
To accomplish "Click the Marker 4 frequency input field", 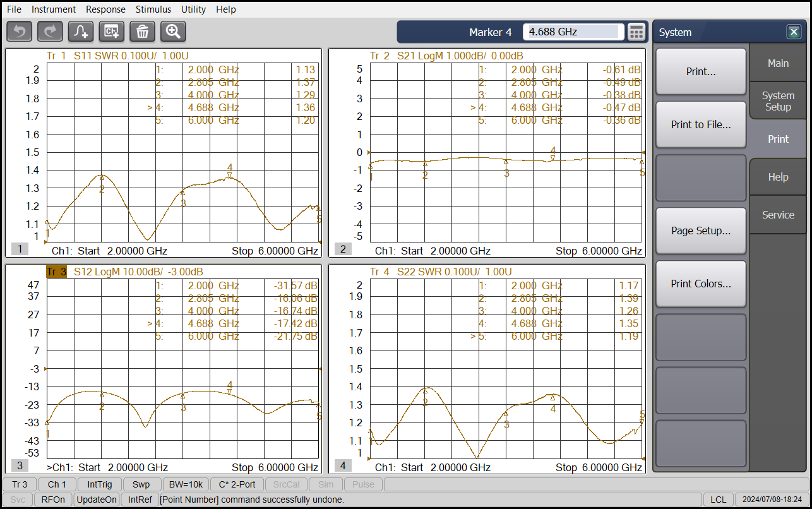I will point(573,32).
